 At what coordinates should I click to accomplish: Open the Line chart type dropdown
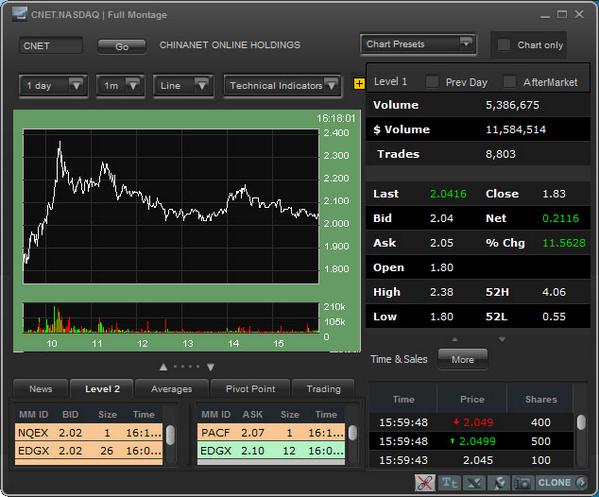point(183,86)
